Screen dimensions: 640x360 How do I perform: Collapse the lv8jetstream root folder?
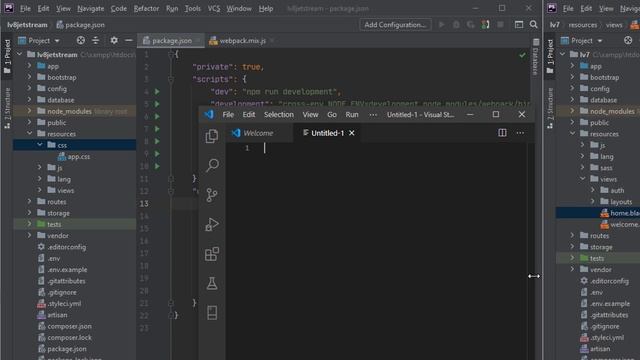click(x=19, y=54)
